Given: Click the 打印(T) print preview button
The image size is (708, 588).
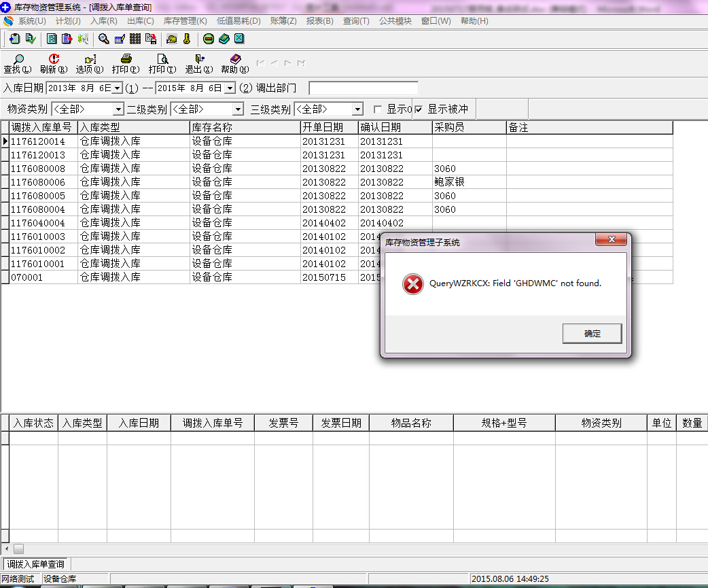Looking at the screenshot, I should (x=162, y=64).
